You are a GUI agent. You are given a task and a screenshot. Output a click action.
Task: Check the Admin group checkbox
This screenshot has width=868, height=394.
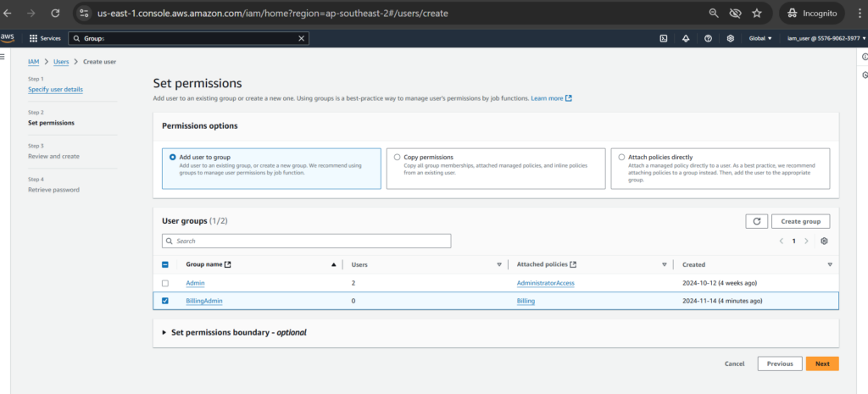point(165,283)
